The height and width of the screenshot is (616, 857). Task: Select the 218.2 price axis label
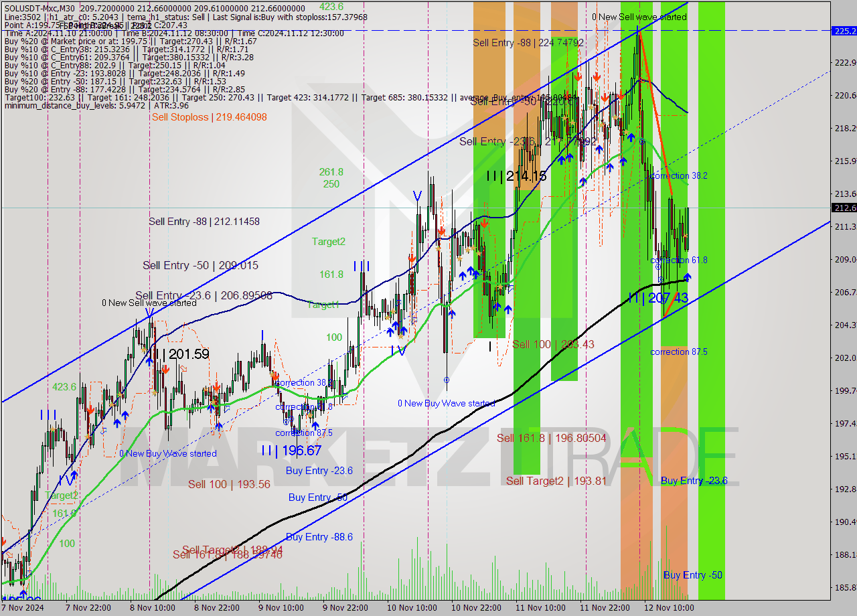[x=845, y=129]
